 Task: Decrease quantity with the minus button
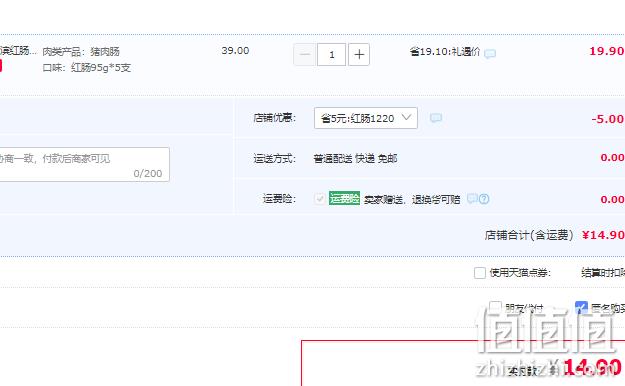click(x=305, y=54)
